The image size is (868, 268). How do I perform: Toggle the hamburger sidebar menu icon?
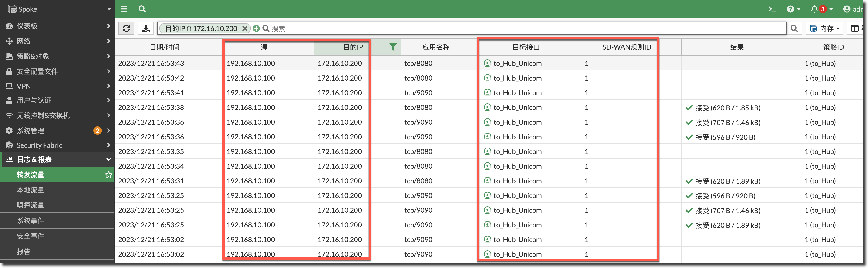click(x=124, y=9)
